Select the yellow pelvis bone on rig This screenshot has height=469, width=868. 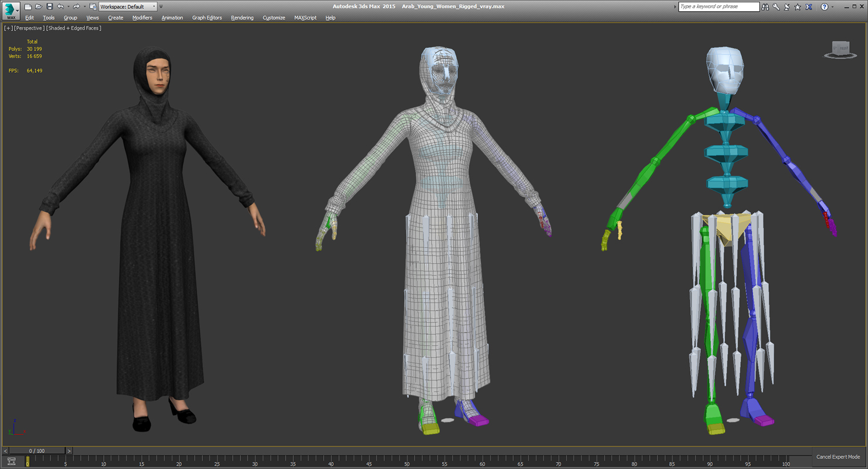[727, 229]
